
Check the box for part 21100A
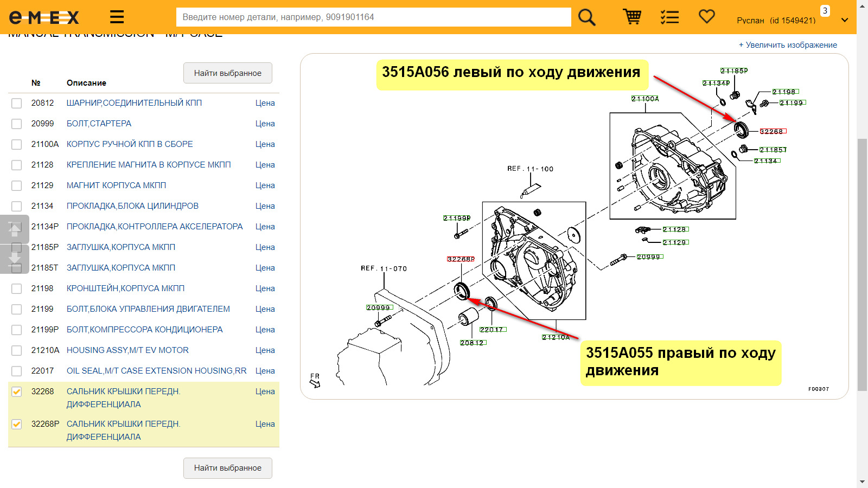[x=17, y=144]
